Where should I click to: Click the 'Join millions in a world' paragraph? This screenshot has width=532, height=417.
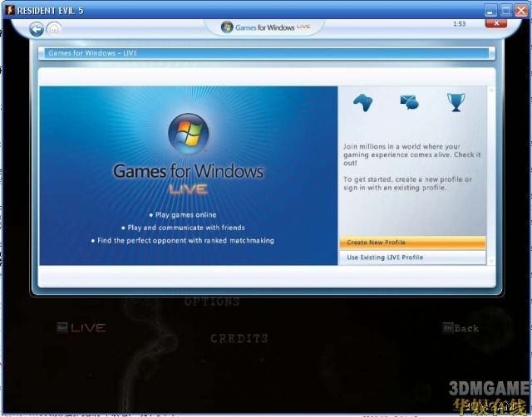[412, 155]
